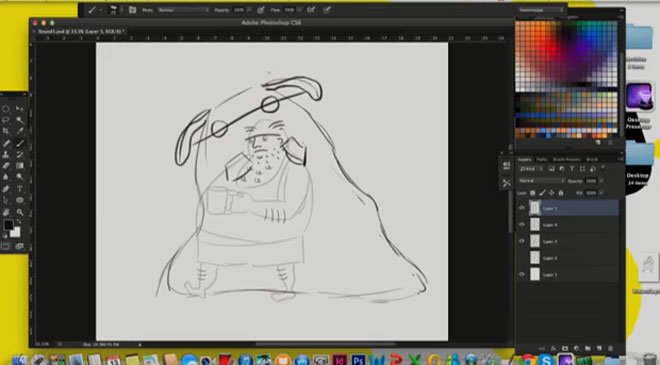
Task: Open brush Mode dropdown in options bar
Action: (x=183, y=10)
